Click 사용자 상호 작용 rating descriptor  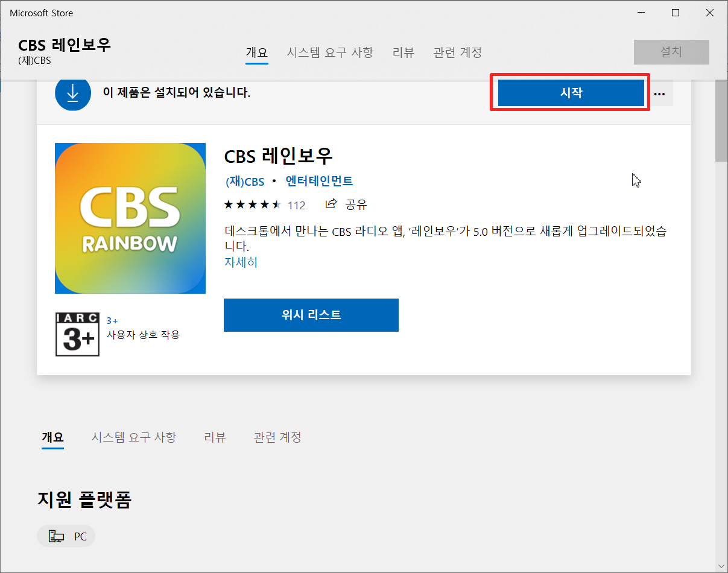pos(143,334)
